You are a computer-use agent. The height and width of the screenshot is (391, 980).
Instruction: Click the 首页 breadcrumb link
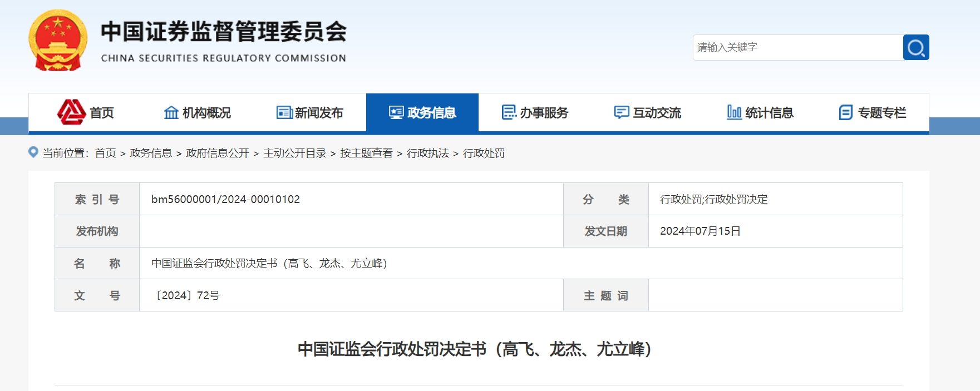pos(105,153)
